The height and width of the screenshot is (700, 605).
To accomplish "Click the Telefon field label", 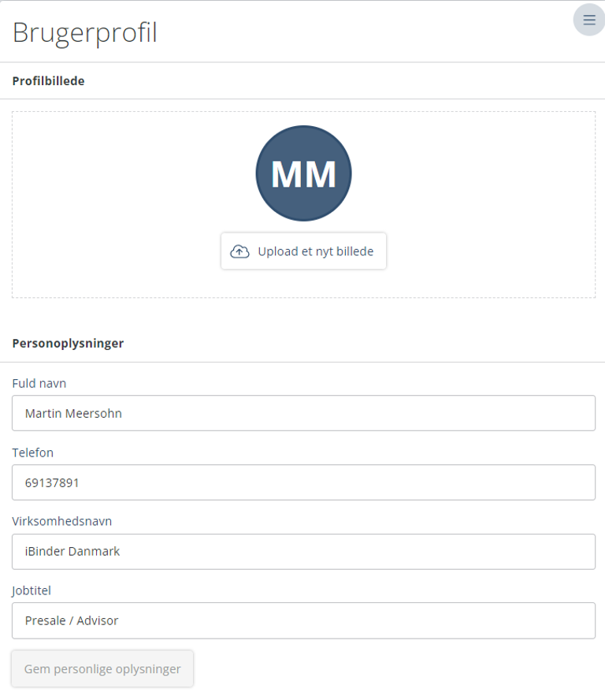I will [x=33, y=452].
